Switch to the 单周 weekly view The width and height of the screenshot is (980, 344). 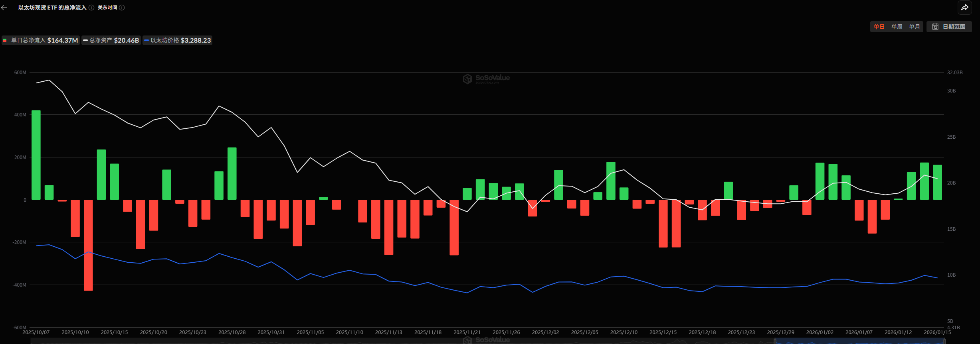[x=897, y=27]
